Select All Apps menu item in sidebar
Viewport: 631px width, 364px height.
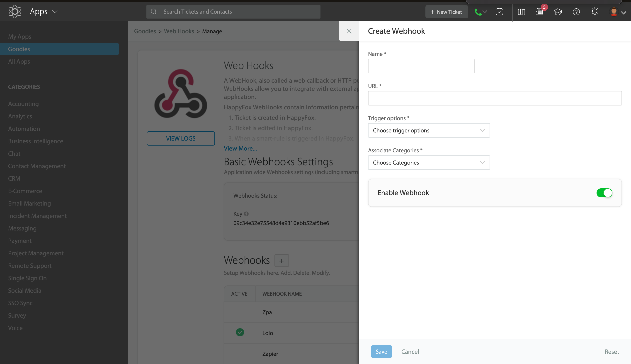point(19,61)
